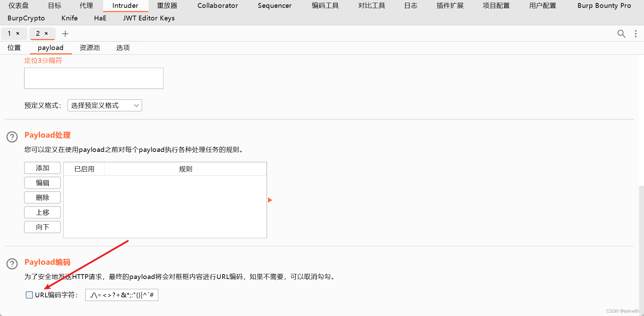
Task: Open the 用户配置 tab
Action: [x=543, y=6]
